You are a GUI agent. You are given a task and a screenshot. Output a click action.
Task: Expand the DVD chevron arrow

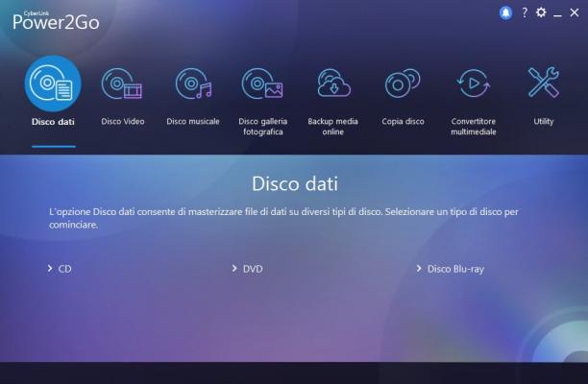[234, 268]
